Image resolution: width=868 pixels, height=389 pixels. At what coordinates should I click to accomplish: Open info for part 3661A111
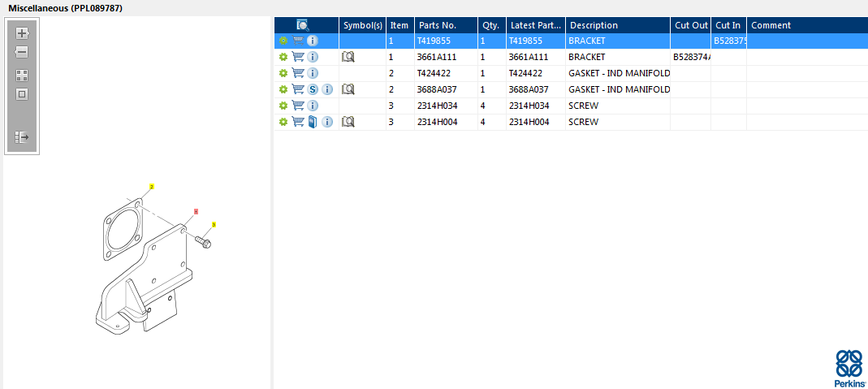pos(313,56)
